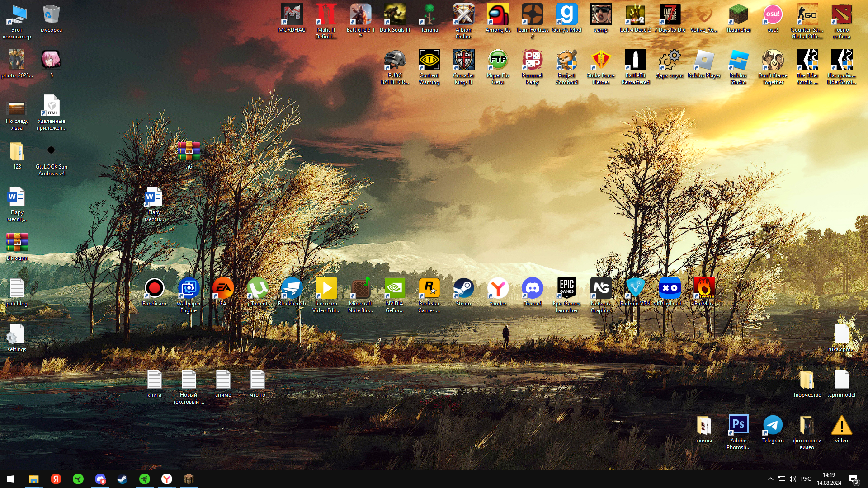Image resolution: width=868 pixels, height=488 pixels.
Task: Open the Bandicam recorder shortcut
Action: coord(154,292)
